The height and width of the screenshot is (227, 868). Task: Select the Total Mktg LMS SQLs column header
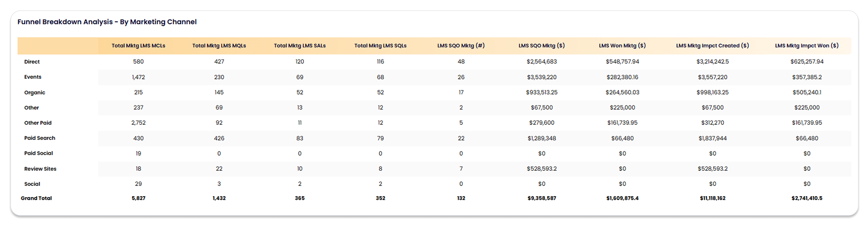pyautogui.click(x=380, y=46)
